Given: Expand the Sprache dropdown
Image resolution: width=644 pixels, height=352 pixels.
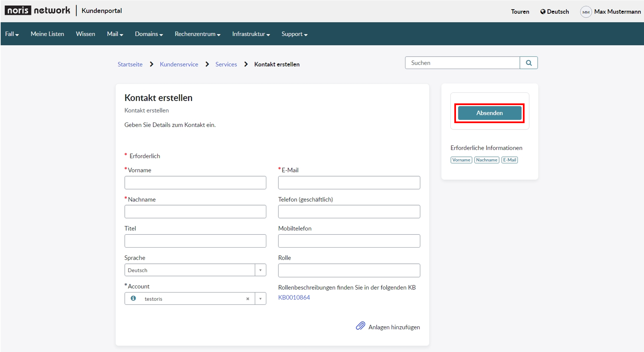Looking at the screenshot, I should pyautogui.click(x=260, y=270).
